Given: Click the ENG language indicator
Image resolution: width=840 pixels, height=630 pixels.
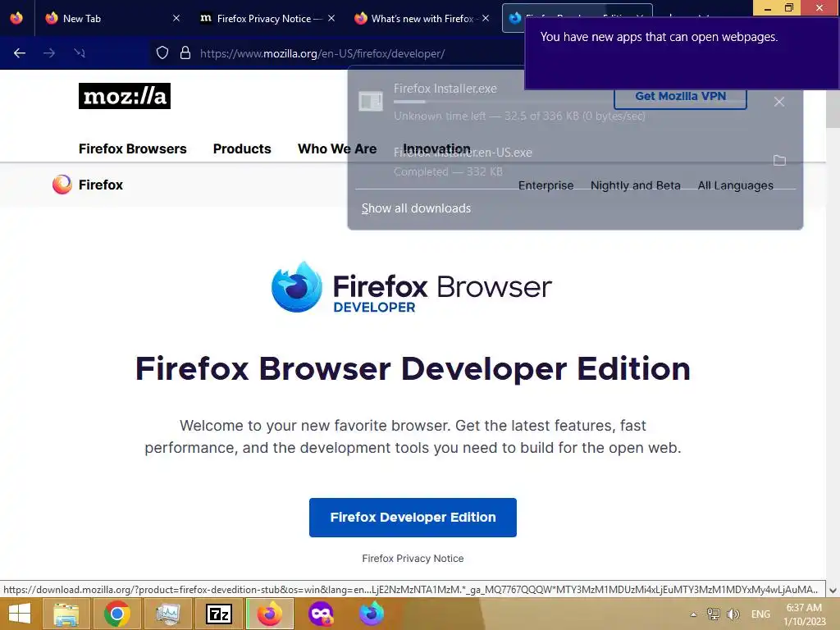Looking at the screenshot, I should tap(760, 614).
